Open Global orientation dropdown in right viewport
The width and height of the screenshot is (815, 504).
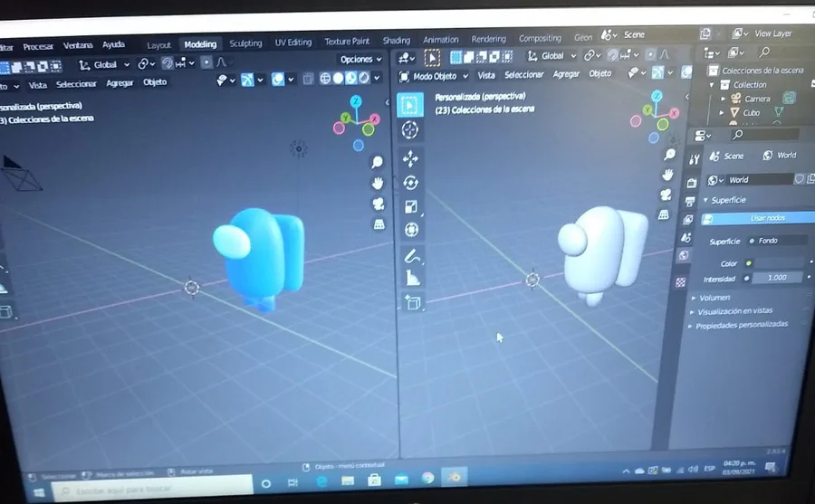coord(552,55)
